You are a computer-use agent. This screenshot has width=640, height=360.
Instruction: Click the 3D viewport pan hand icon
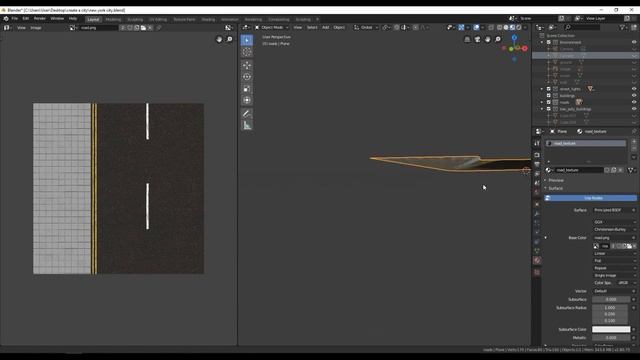(x=488, y=39)
